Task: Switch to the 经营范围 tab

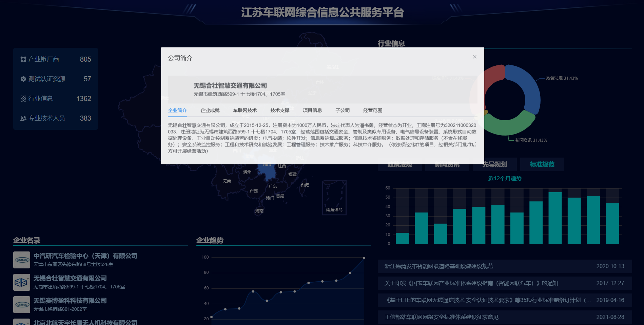Action: 373,110
